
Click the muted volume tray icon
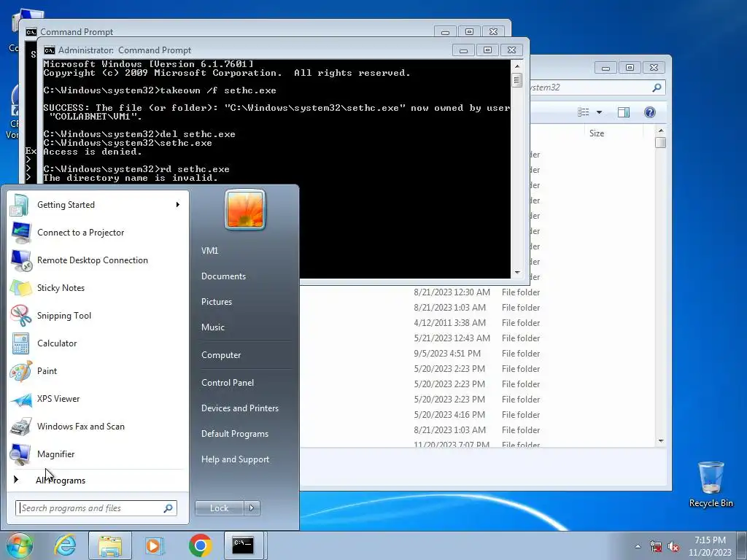point(673,547)
